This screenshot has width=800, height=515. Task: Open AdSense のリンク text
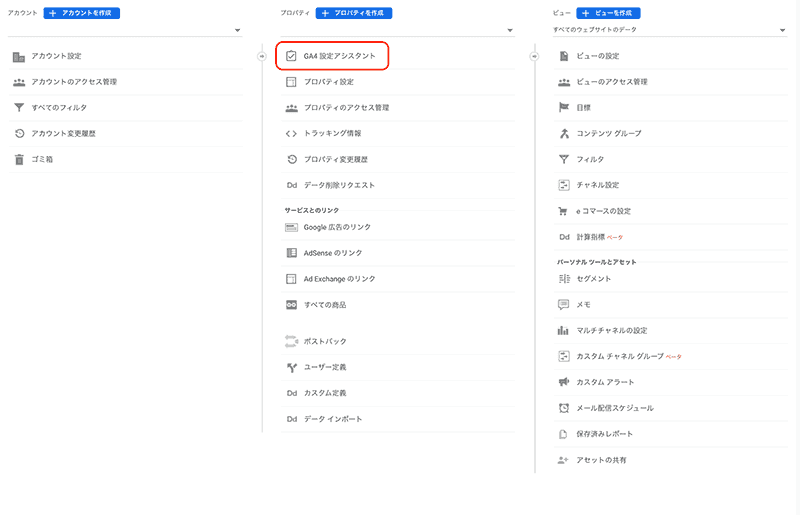[333, 253]
